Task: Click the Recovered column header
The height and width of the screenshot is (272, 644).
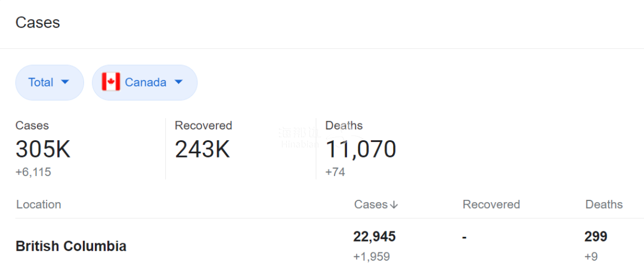Action: click(491, 205)
